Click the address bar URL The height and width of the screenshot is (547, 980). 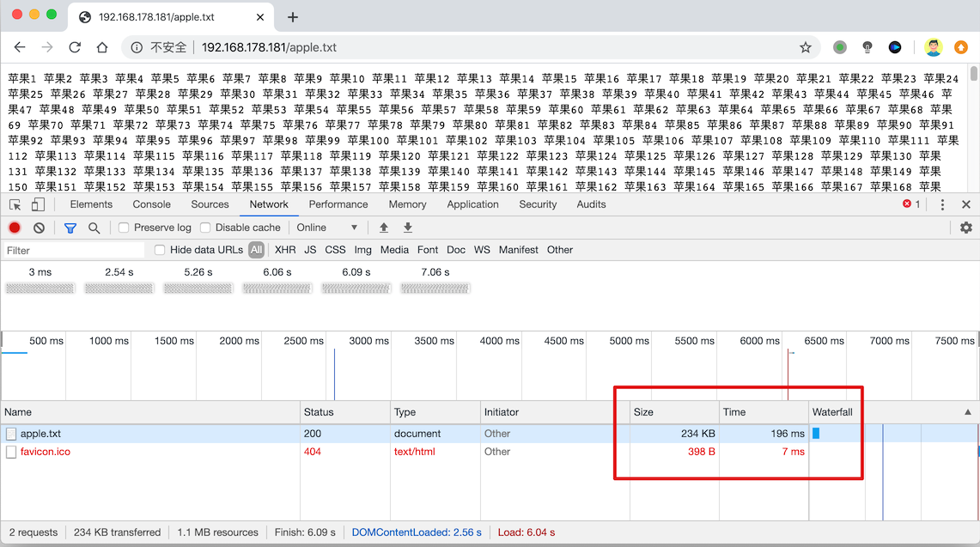point(269,47)
